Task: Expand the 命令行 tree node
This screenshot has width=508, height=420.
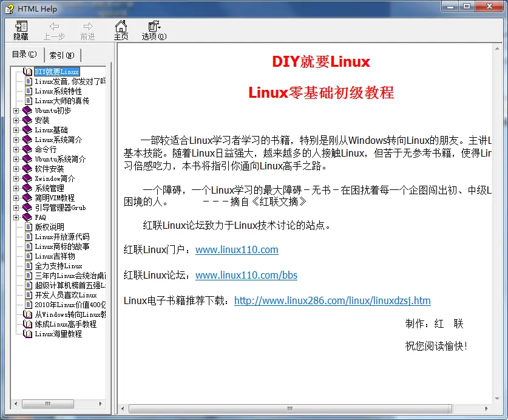Action: (x=16, y=149)
